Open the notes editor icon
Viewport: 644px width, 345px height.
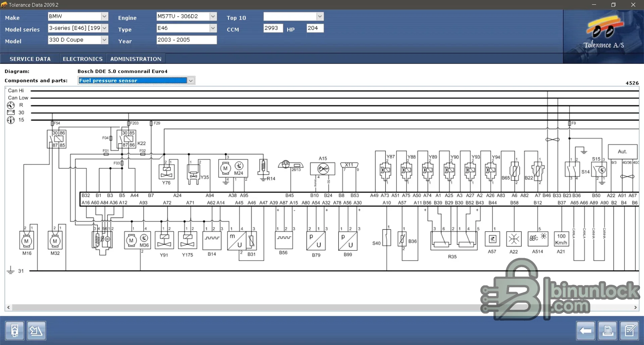click(x=629, y=331)
